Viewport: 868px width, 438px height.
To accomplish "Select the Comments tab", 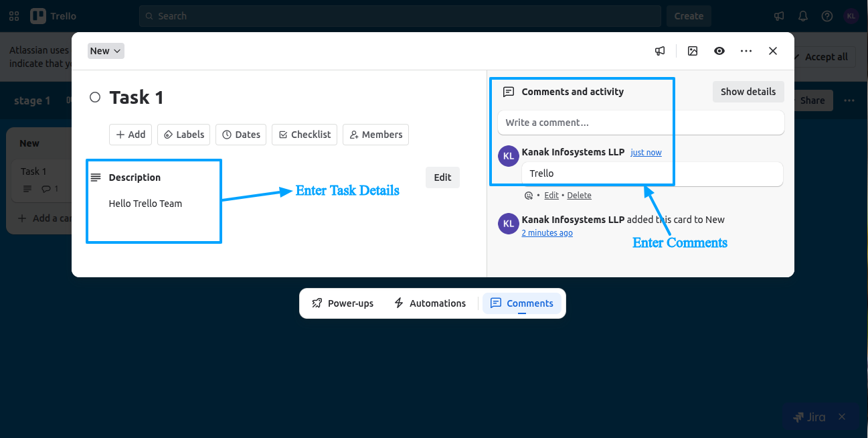I will point(522,303).
